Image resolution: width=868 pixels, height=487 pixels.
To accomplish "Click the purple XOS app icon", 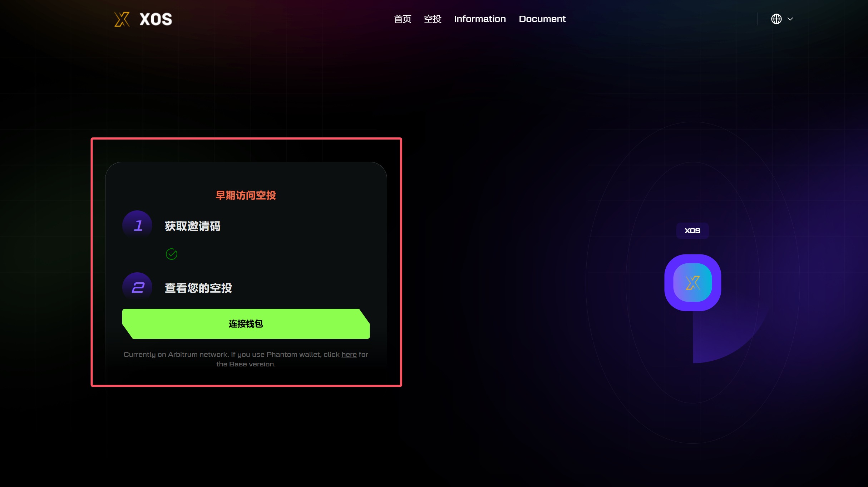I will 693,283.
